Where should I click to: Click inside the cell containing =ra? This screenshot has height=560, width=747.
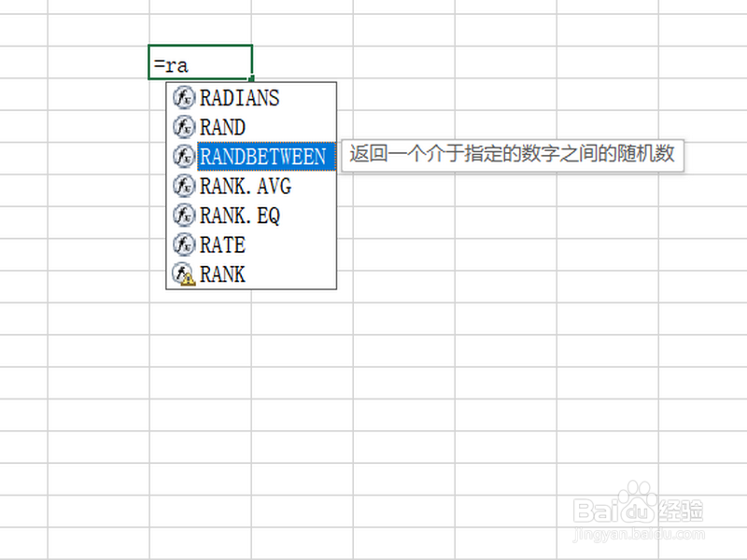201,63
